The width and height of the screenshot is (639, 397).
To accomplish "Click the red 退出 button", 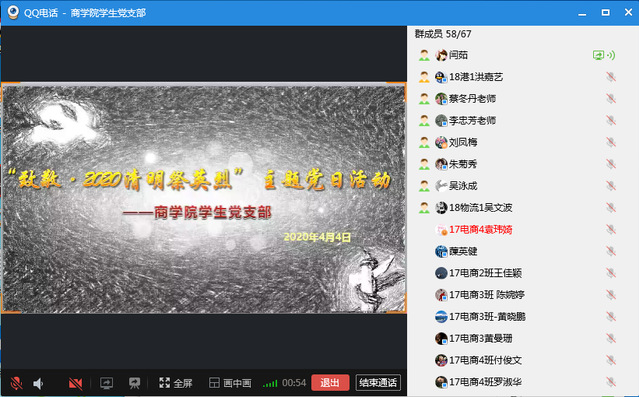I will 330,382.
